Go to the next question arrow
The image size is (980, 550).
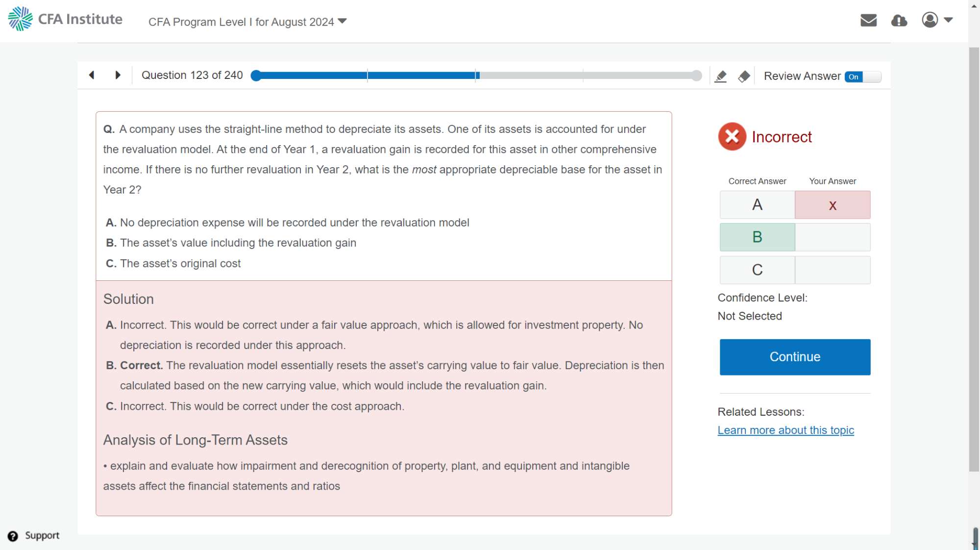click(118, 75)
